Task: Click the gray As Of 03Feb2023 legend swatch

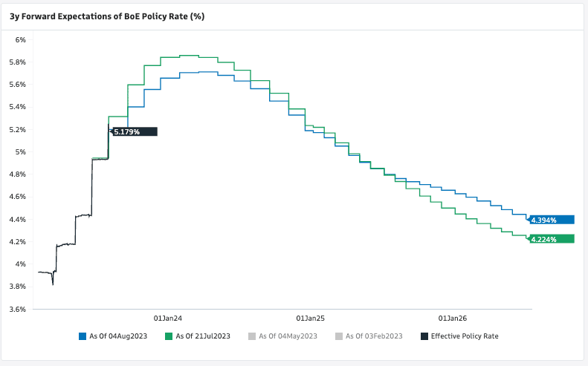Action: click(x=339, y=336)
